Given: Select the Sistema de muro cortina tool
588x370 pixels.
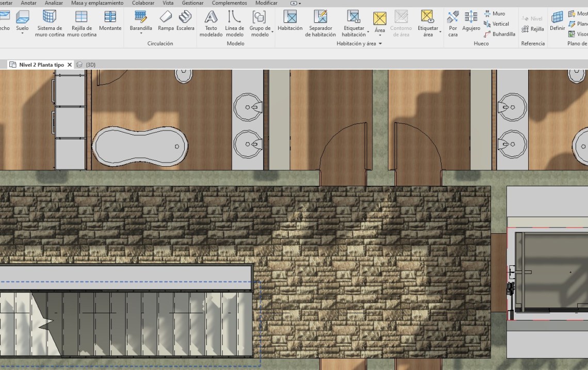Looking at the screenshot, I should pyautogui.click(x=50, y=23).
